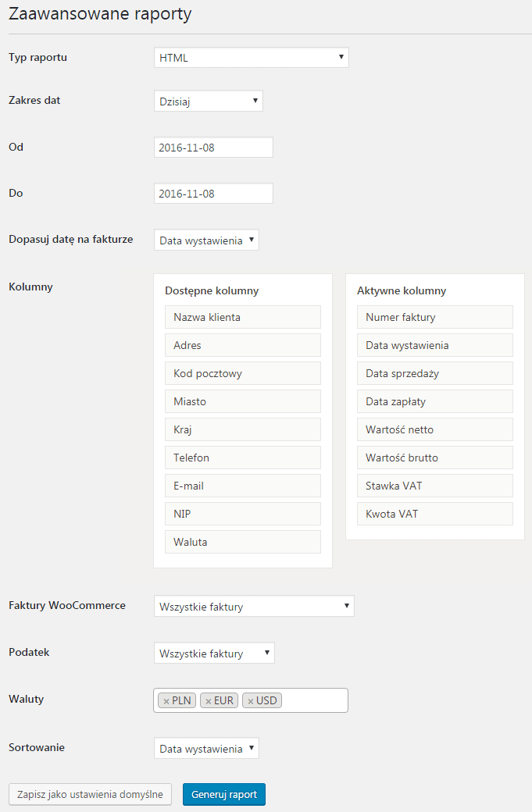Click Zapisz jako ustawienia domyślne button
The width and height of the screenshot is (532, 812).
90,794
